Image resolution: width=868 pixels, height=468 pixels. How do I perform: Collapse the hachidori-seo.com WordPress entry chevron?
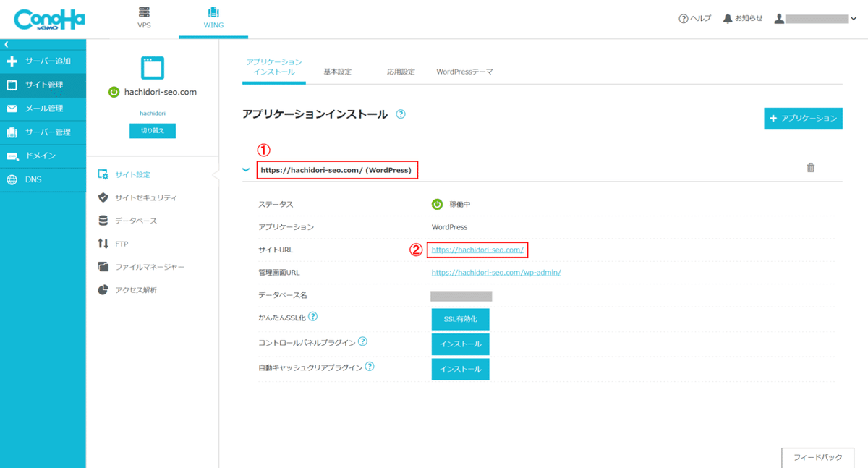tap(246, 170)
